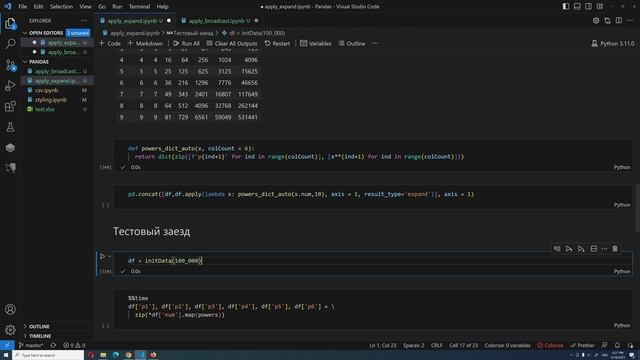The width and height of the screenshot is (640, 360).
Task: Click Spaces: 2 indentation setting
Action: pyautogui.click(x=413, y=345)
